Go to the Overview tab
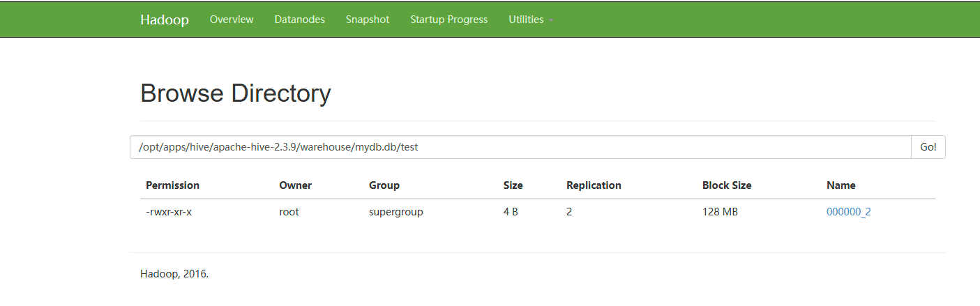Viewport: 980px width, 306px height. 232,20
